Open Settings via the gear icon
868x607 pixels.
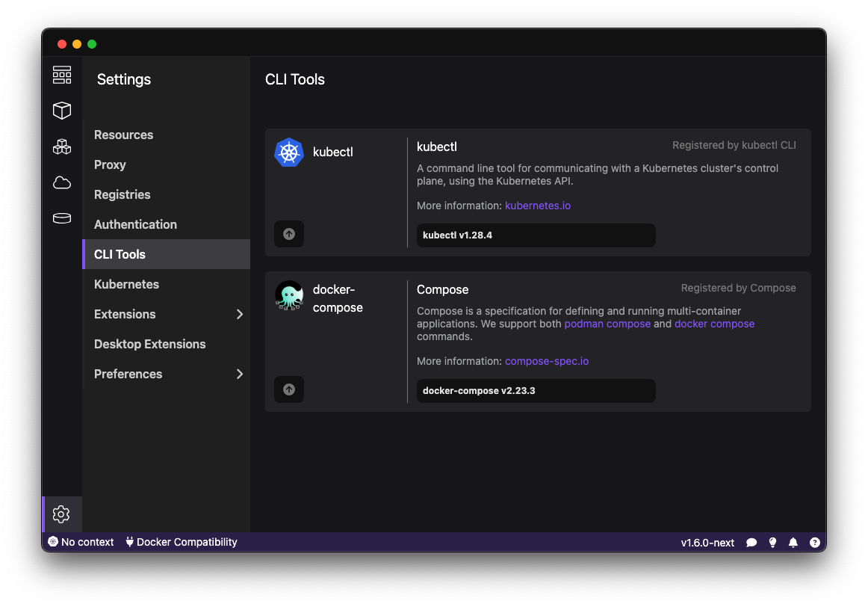tap(62, 514)
